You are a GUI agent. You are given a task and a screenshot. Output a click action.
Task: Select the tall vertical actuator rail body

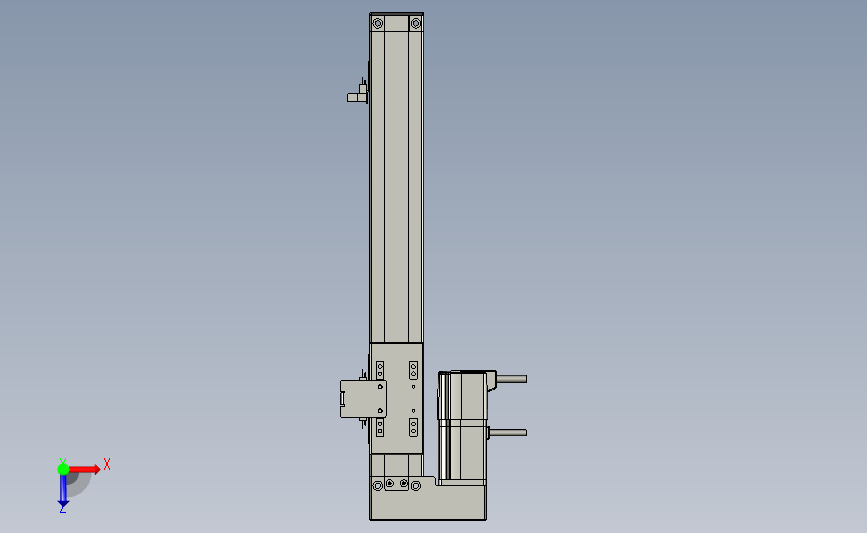(396, 186)
